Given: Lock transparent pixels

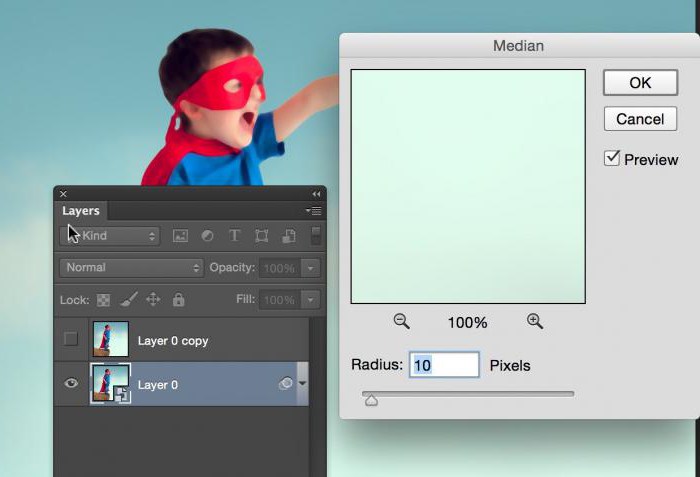Looking at the screenshot, I should click(104, 300).
